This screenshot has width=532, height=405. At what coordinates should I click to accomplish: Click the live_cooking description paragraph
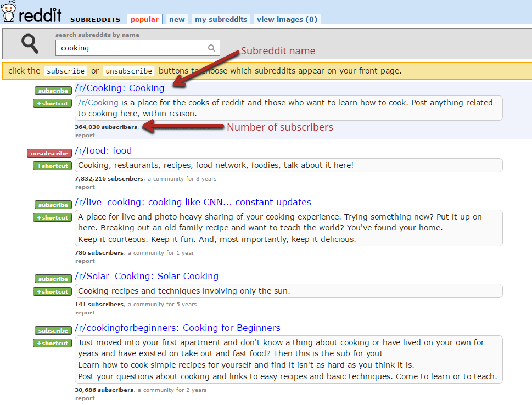288,228
